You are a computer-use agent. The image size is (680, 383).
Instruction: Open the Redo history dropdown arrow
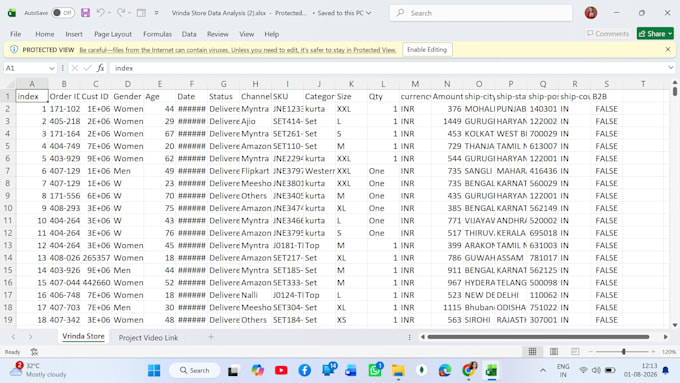(130, 13)
